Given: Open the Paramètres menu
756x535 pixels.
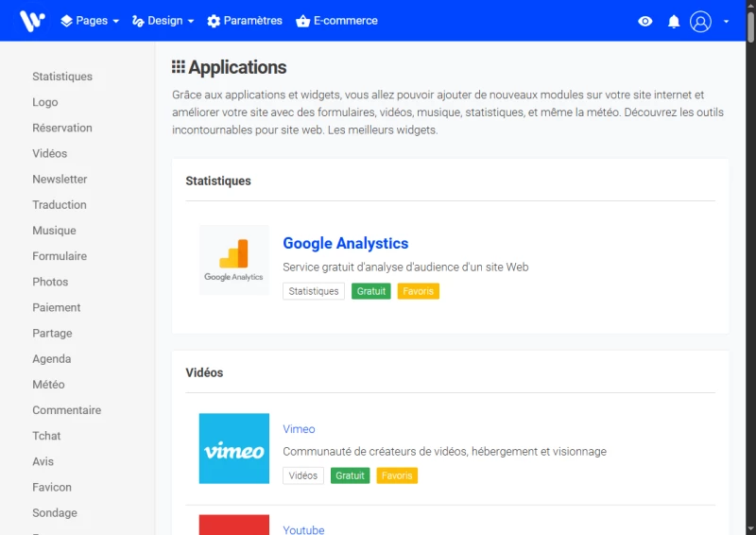Looking at the screenshot, I should pyautogui.click(x=245, y=21).
